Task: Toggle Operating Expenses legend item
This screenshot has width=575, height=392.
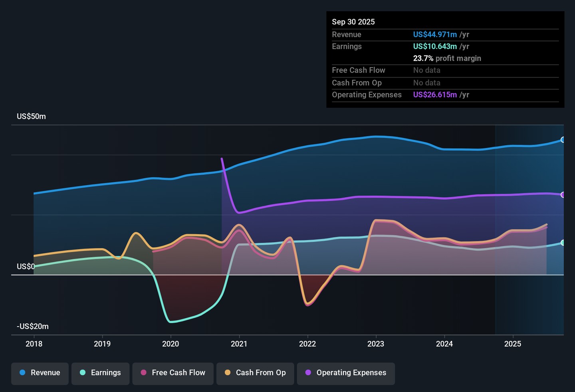Action: tap(346, 373)
